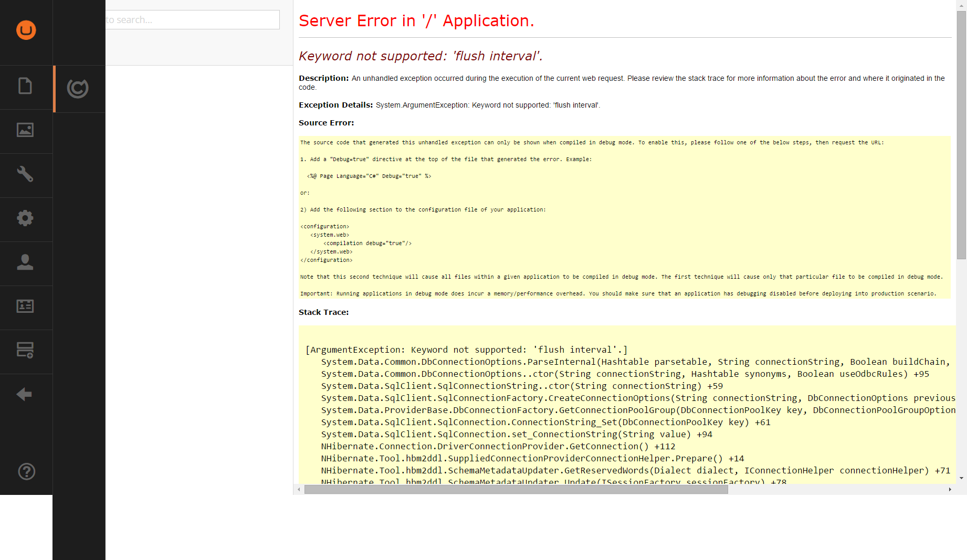Open the Settings wrench icon

click(x=25, y=174)
